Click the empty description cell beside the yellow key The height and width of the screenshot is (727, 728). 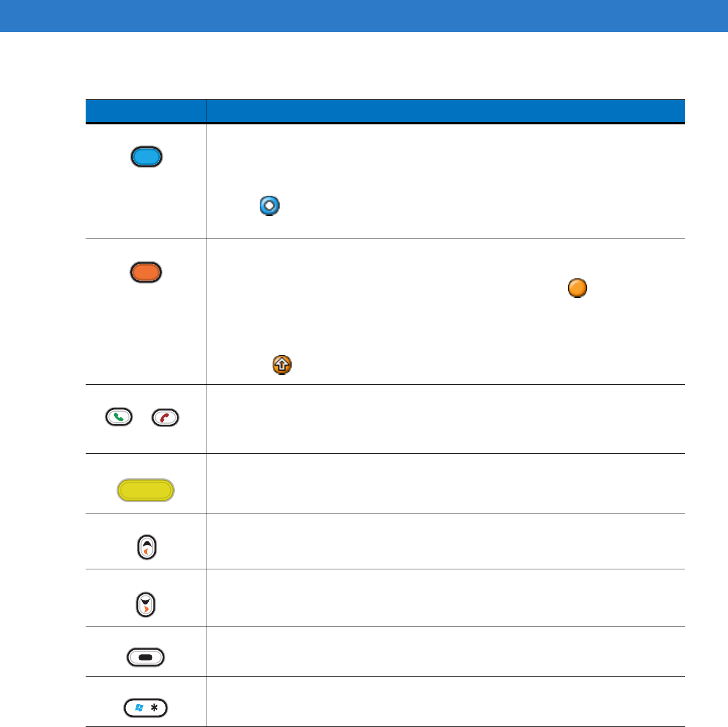pyautogui.click(x=445, y=483)
